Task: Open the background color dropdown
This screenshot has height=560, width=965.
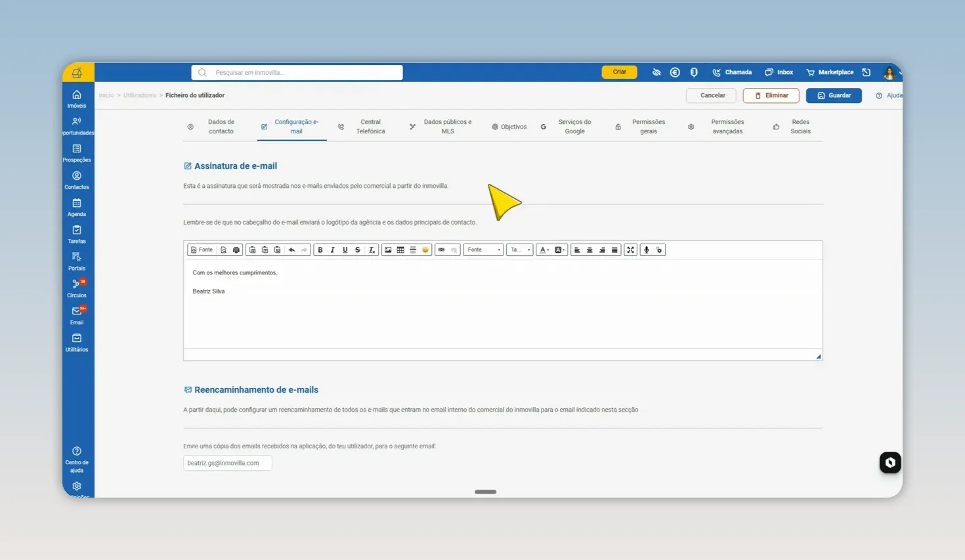Action: [x=559, y=250]
